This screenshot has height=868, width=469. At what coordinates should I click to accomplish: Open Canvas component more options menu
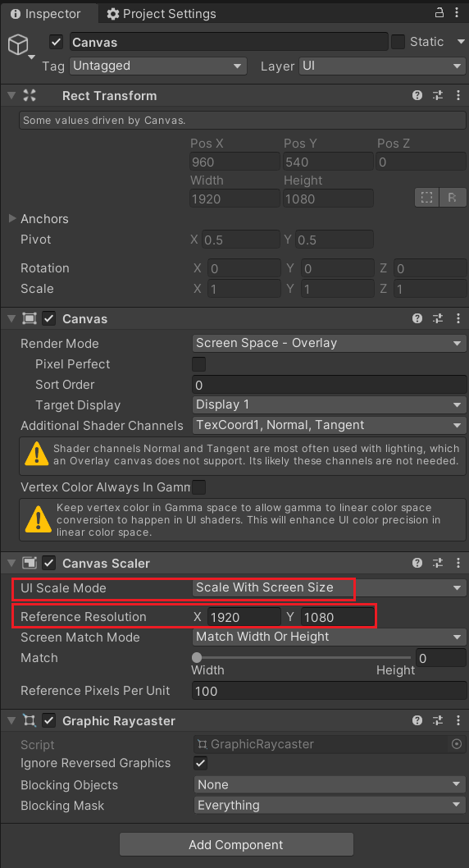coord(458,318)
